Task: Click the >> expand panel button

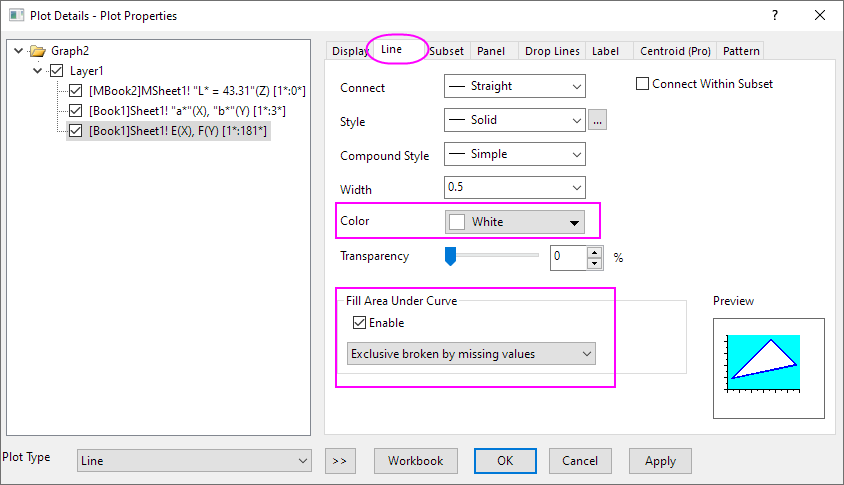Action: 339,461
